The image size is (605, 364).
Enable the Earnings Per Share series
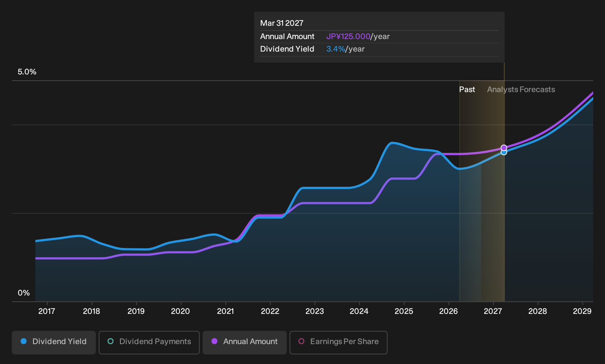click(339, 342)
